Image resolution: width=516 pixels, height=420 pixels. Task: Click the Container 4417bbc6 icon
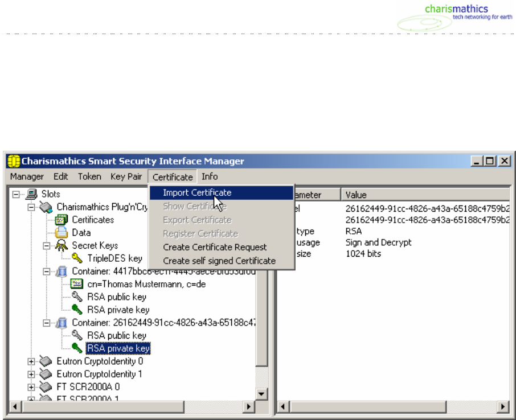(62, 271)
